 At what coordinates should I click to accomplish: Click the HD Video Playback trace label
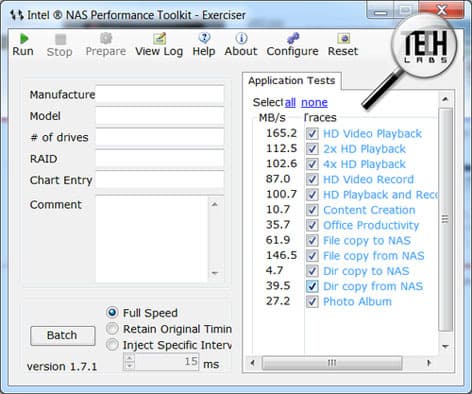click(372, 134)
